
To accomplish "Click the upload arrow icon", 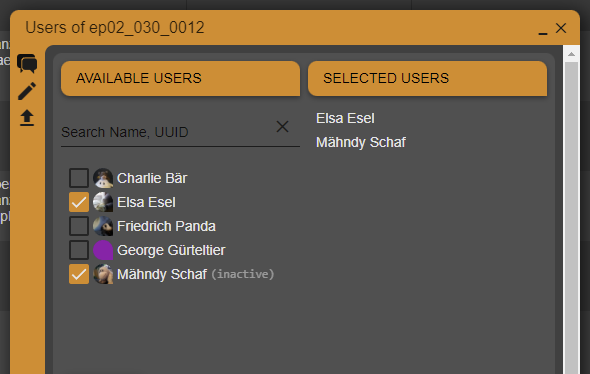I will pos(27,118).
